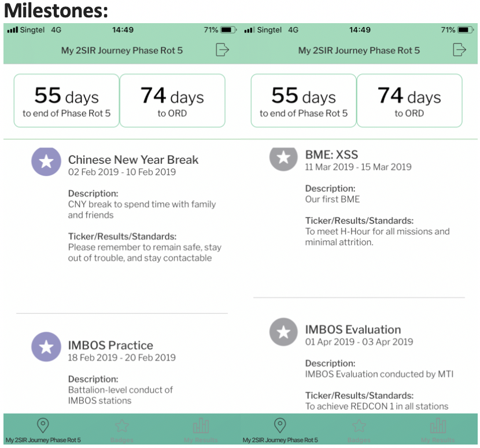Tap the purple star beside IMBOS Practice

point(46,347)
